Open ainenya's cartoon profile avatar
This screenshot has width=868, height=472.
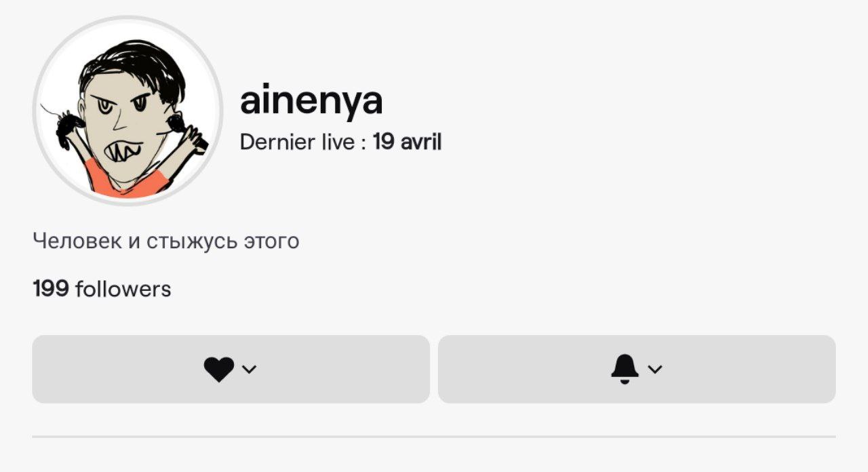click(x=127, y=111)
